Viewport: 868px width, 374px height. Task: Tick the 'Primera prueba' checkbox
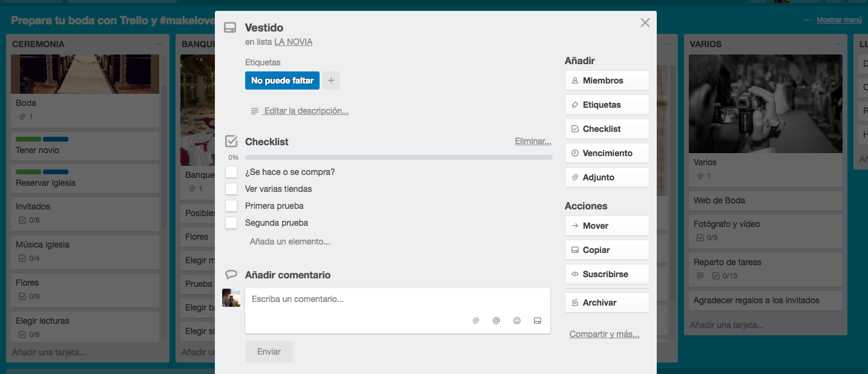point(231,206)
